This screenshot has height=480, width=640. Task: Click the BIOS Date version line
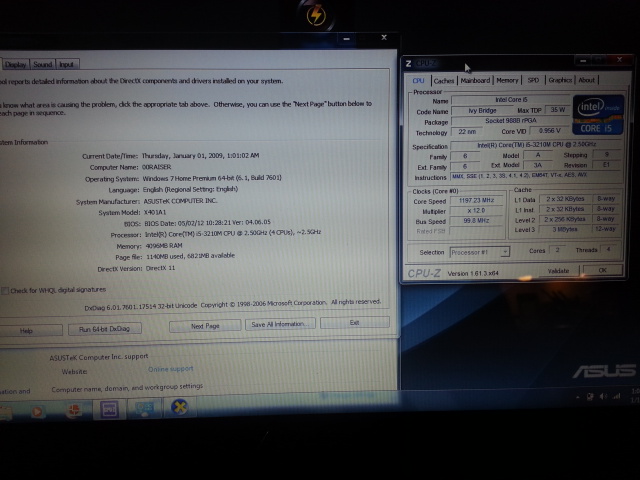pyautogui.click(x=207, y=223)
